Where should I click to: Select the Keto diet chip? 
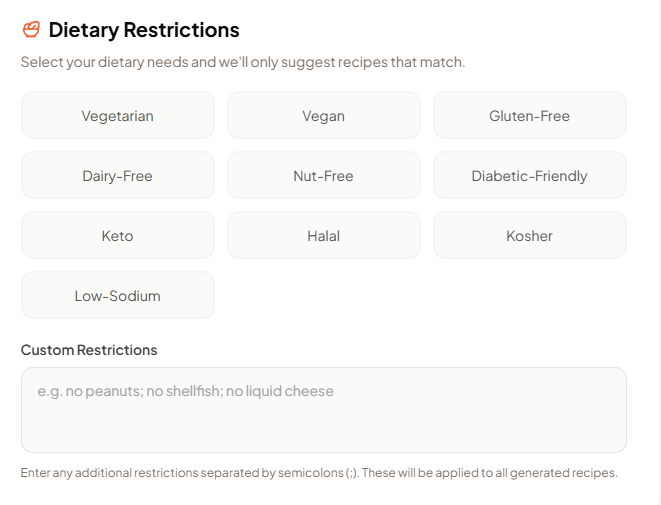(x=118, y=236)
